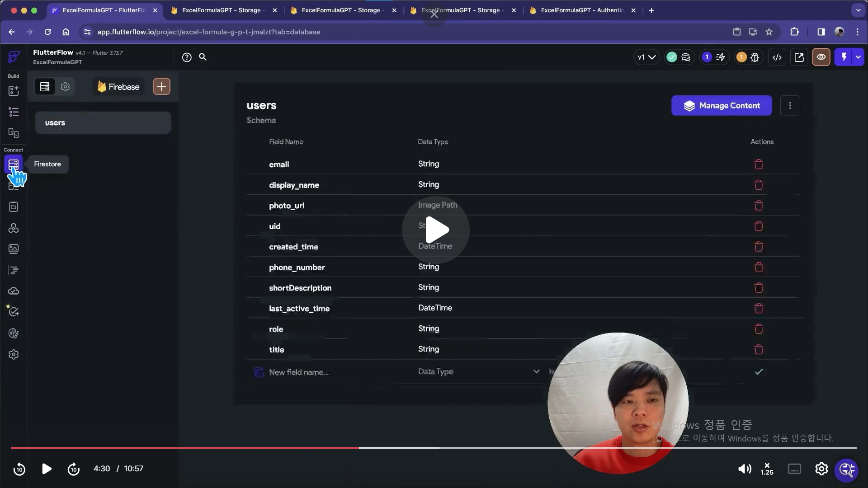Open the help question mark icon
Screen dimensions: 868x488
pos(187,57)
